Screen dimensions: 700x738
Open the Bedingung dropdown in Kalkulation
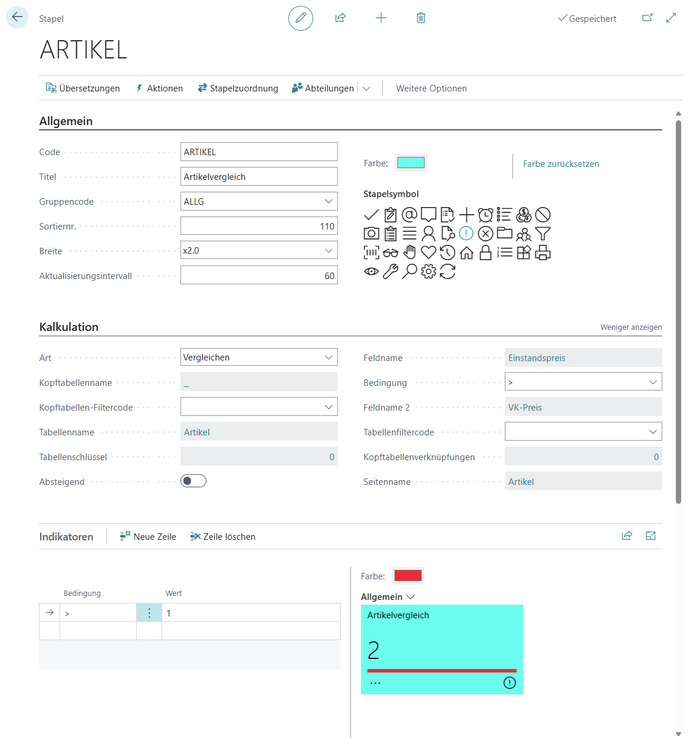(x=653, y=382)
